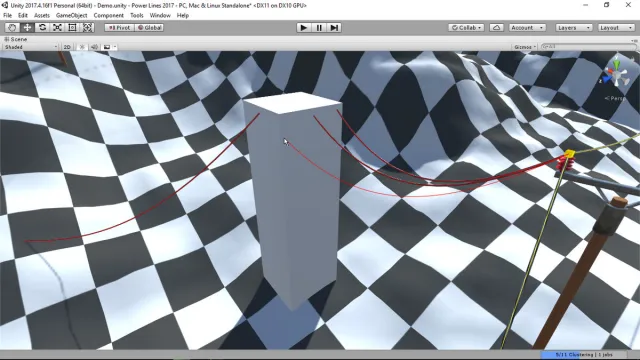640x360 pixels.
Task: Toggle scene effects image button
Action: click(x=107, y=47)
